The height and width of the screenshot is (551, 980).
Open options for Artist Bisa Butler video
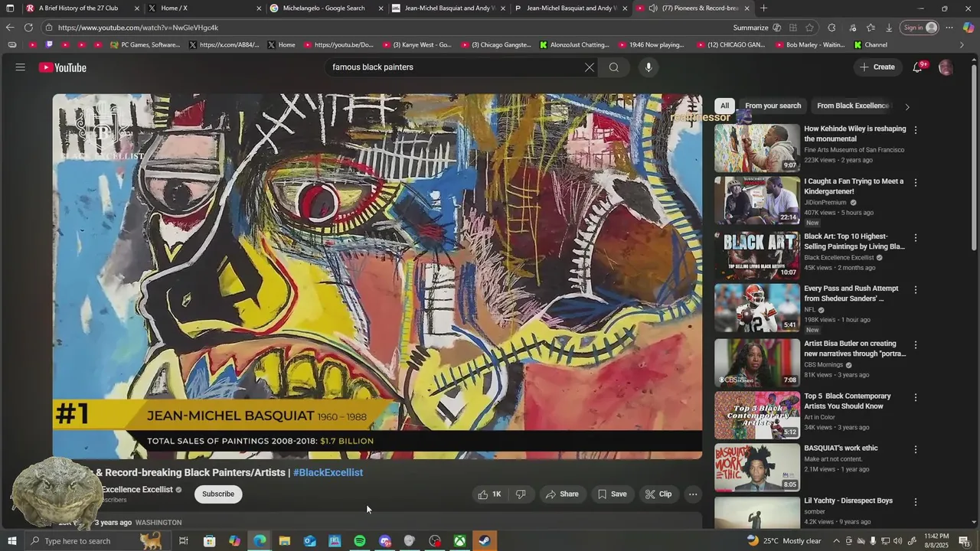tap(916, 345)
